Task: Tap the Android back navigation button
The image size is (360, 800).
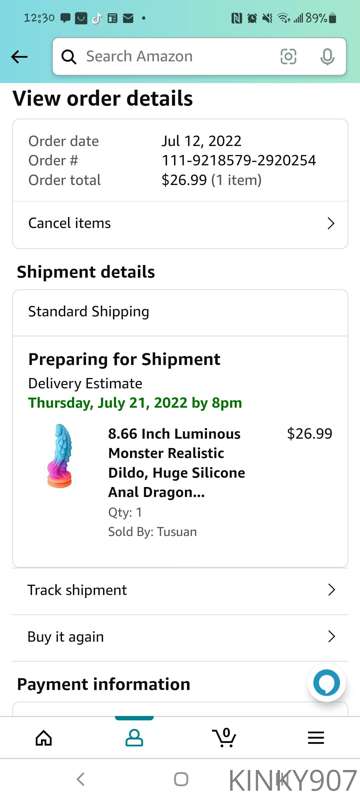Action: click(x=80, y=779)
